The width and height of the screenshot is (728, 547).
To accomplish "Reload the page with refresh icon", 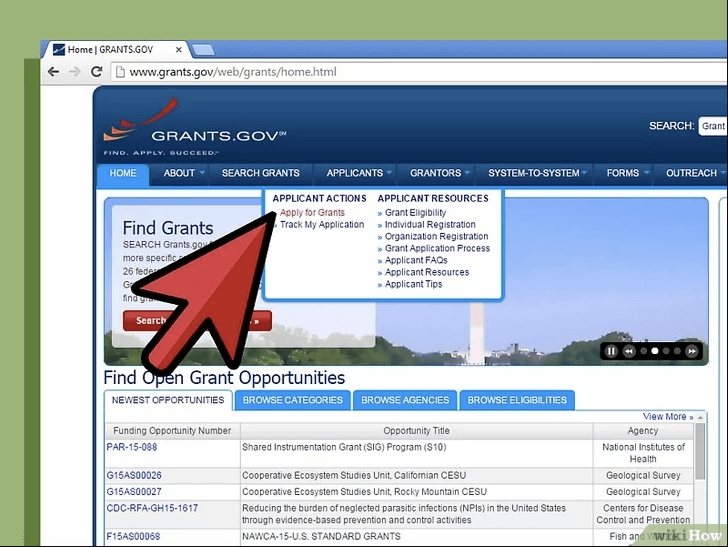I will coord(97,72).
